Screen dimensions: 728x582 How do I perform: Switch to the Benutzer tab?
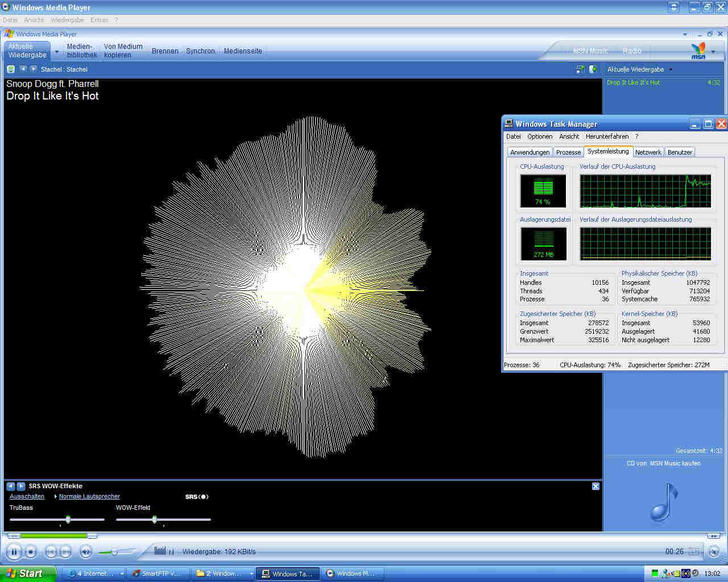pos(680,152)
